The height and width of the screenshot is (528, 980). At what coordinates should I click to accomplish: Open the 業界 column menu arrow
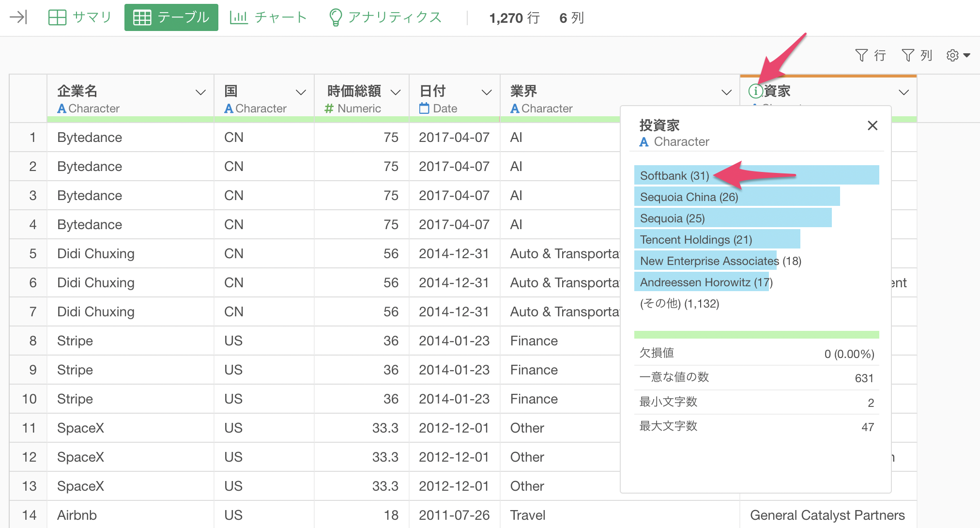(x=726, y=92)
